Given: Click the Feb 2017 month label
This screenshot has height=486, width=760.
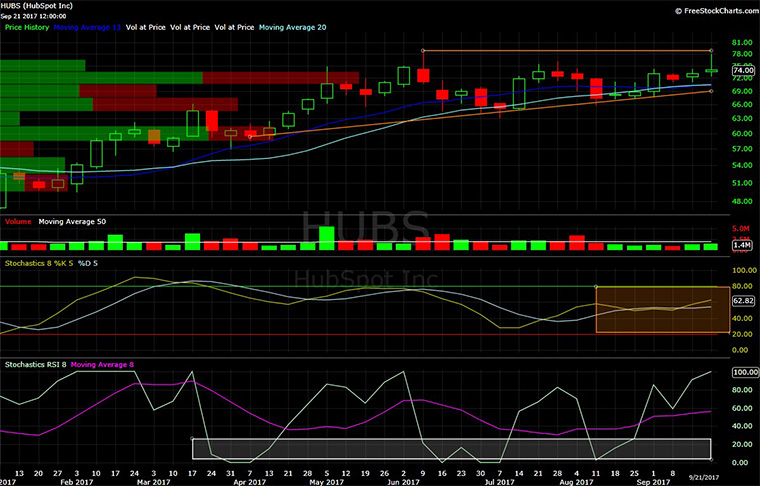Looking at the screenshot, I should pyautogui.click(x=77, y=482).
